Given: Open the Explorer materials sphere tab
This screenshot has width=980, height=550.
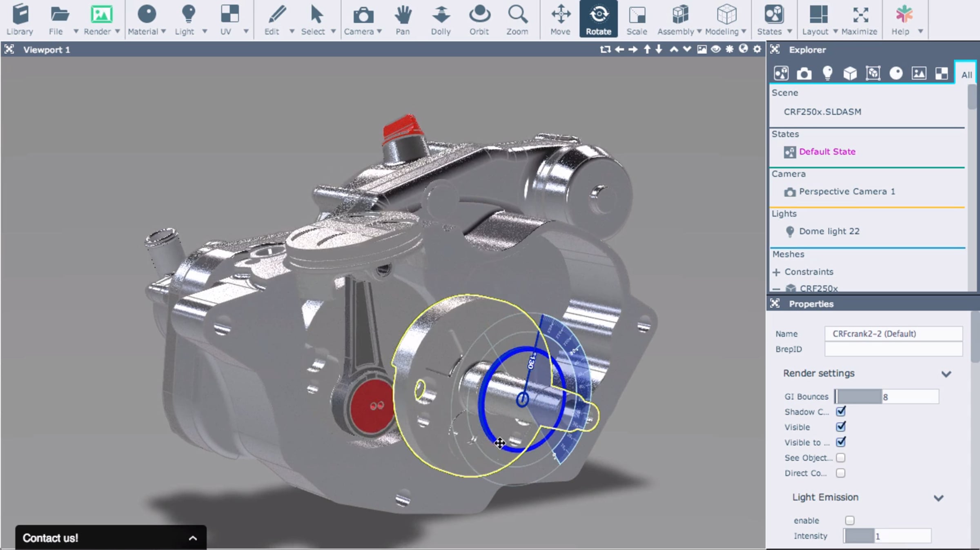Looking at the screenshot, I should (x=896, y=73).
